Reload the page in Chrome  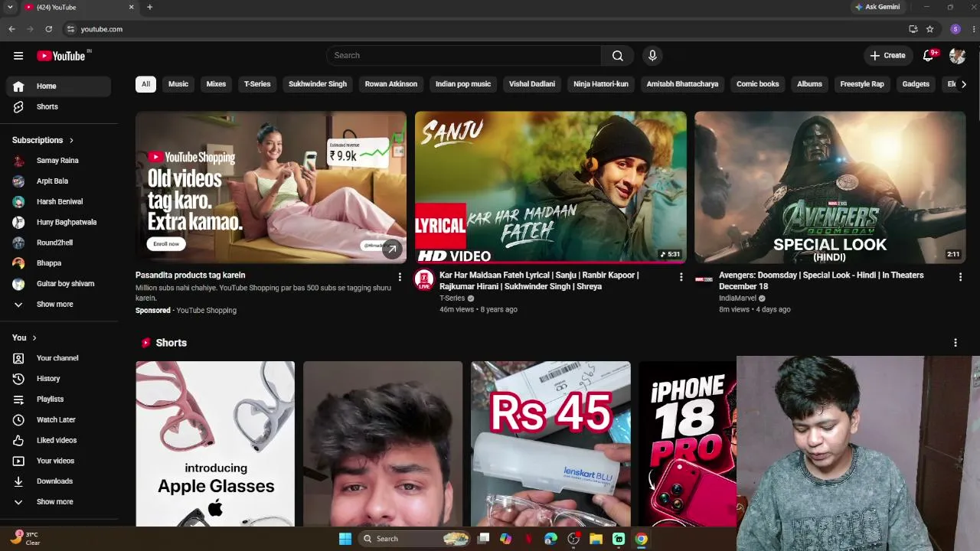tap(49, 29)
